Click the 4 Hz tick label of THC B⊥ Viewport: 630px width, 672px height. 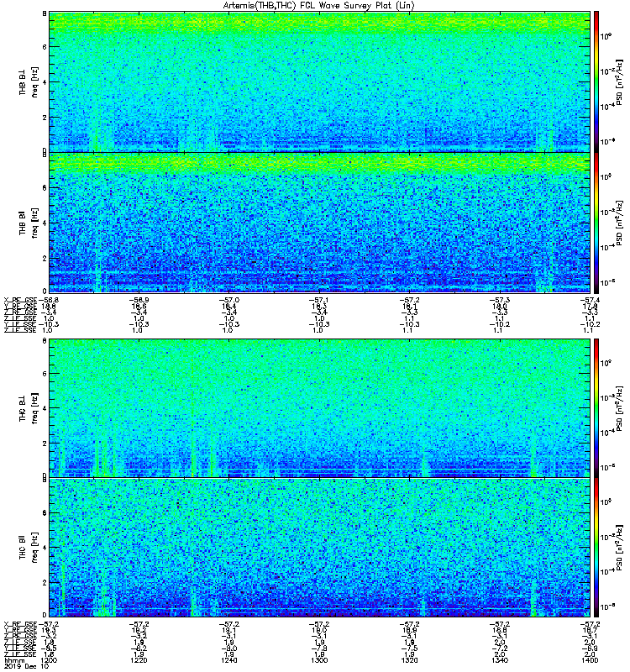(45, 408)
